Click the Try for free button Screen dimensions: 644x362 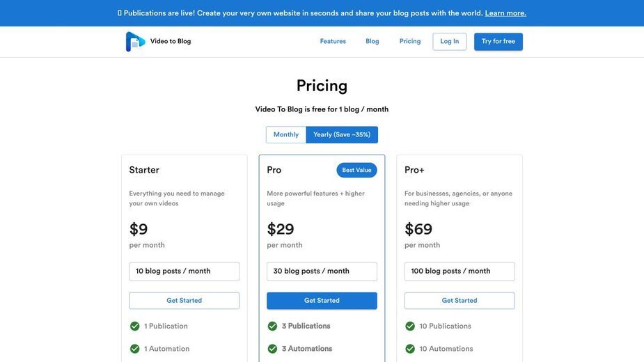[x=498, y=42]
